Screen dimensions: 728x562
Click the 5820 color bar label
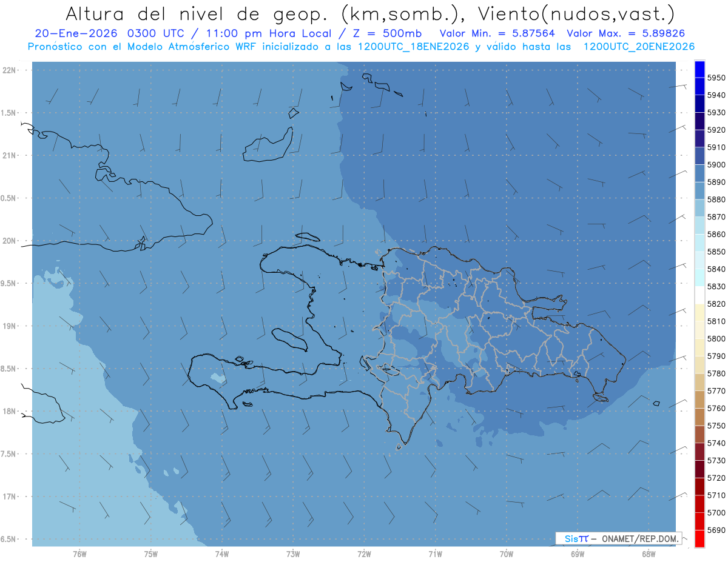click(x=716, y=304)
